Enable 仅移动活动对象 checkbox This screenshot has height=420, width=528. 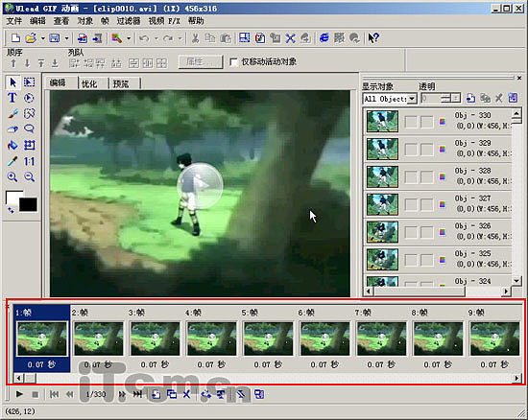pyautogui.click(x=233, y=62)
